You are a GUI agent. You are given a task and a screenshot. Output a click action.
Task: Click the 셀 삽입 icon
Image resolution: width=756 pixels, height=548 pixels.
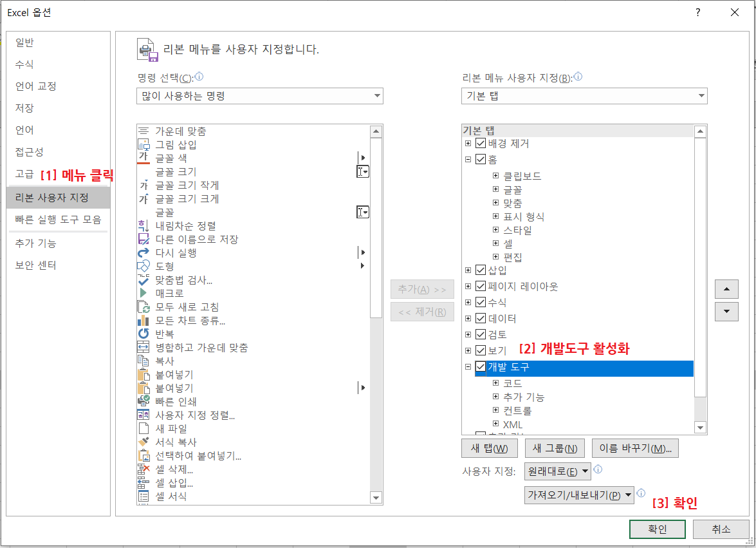click(x=143, y=482)
